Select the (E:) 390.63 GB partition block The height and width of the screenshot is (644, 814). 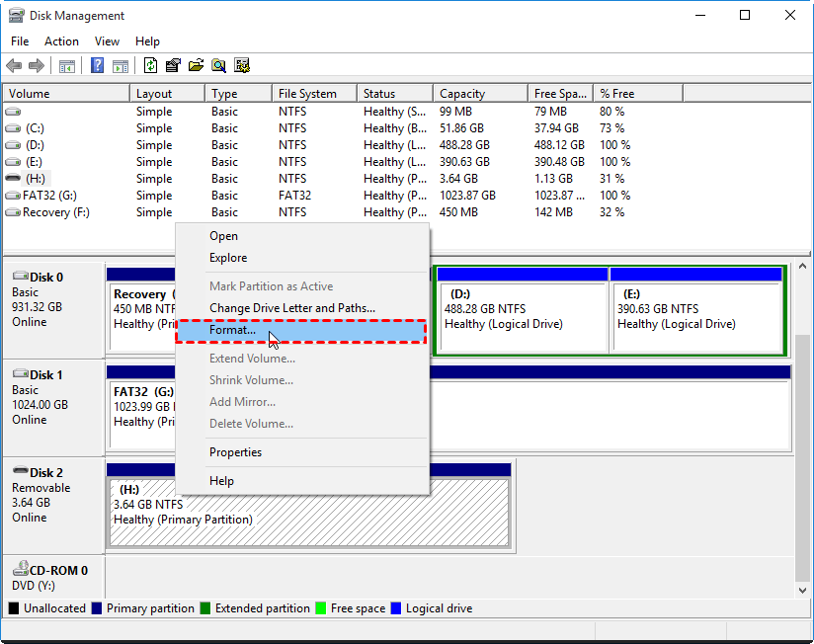[696, 310]
